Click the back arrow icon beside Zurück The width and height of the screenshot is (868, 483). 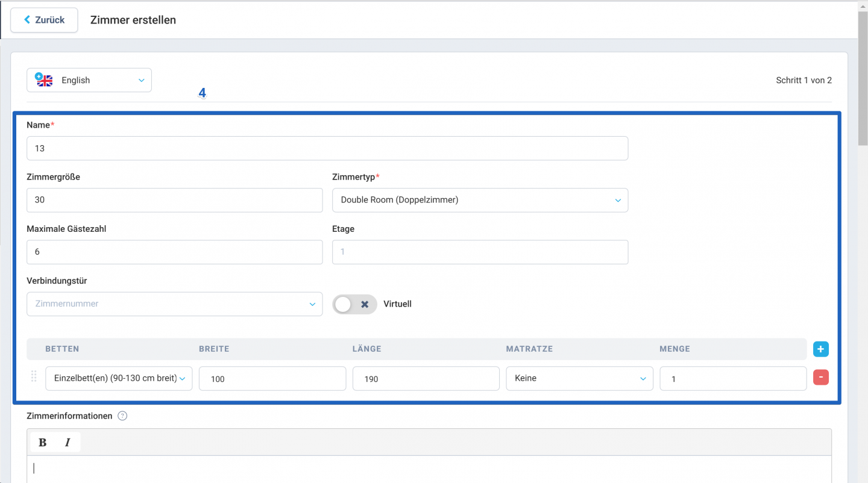[27, 20]
